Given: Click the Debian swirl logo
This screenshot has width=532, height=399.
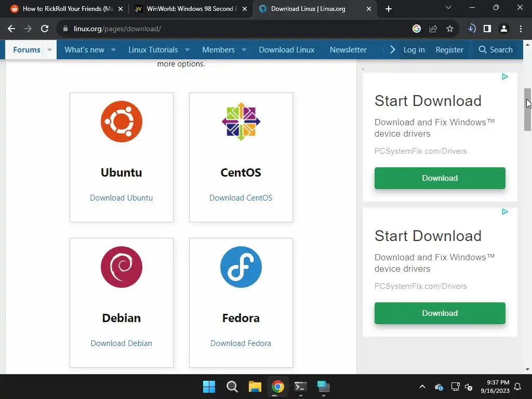Looking at the screenshot, I should pyautogui.click(x=122, y=267).
